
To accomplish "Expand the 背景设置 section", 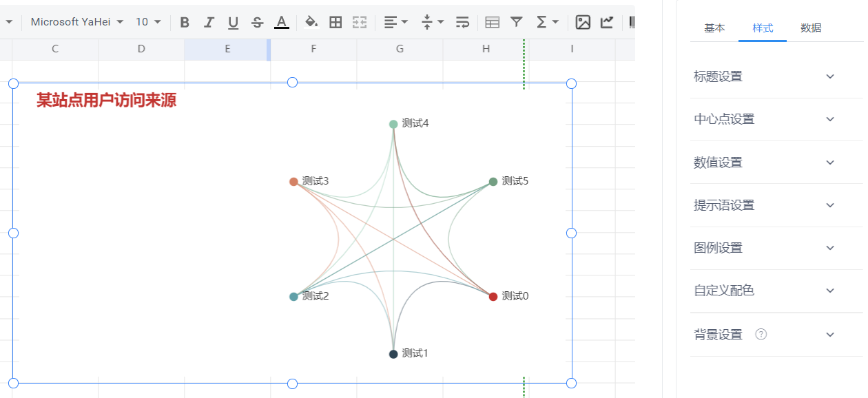I will (776, 335).
